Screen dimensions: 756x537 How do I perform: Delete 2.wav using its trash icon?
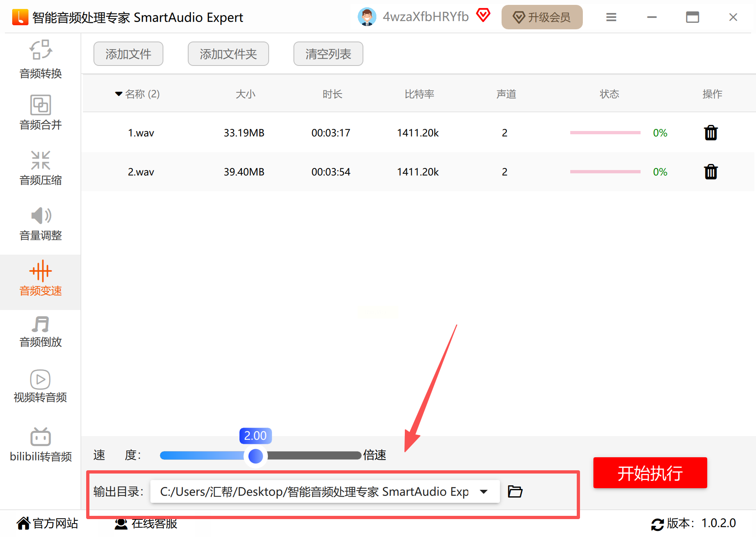pos(711,172)
